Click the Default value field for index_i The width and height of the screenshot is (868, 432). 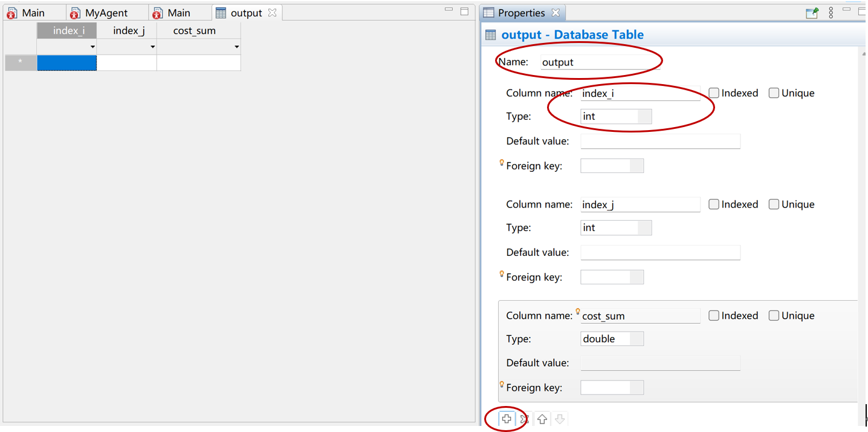(660, 141)
